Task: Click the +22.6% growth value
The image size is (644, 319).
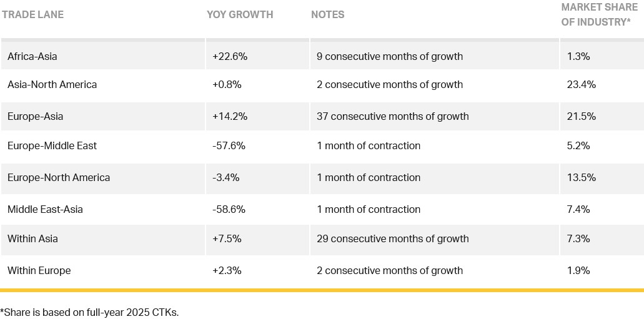Action: 230,56
